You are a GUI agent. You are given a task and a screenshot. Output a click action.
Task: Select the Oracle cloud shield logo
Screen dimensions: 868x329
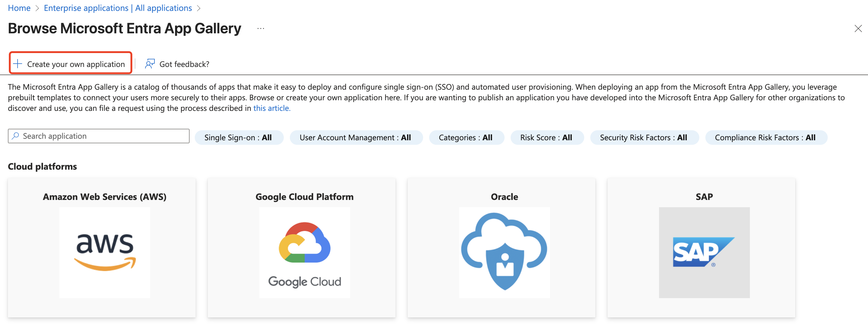(x=504, y=252)
